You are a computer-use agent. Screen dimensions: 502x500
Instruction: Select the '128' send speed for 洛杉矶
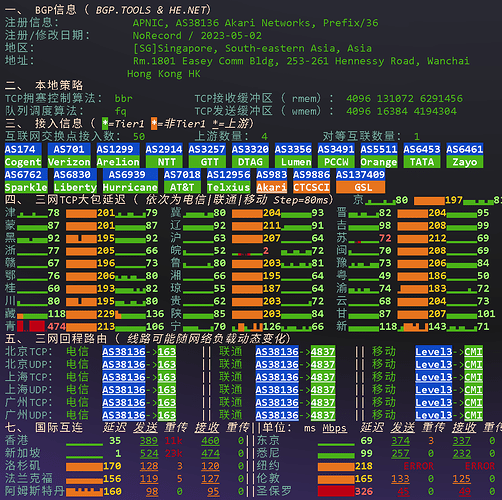(x=149, y=466)
